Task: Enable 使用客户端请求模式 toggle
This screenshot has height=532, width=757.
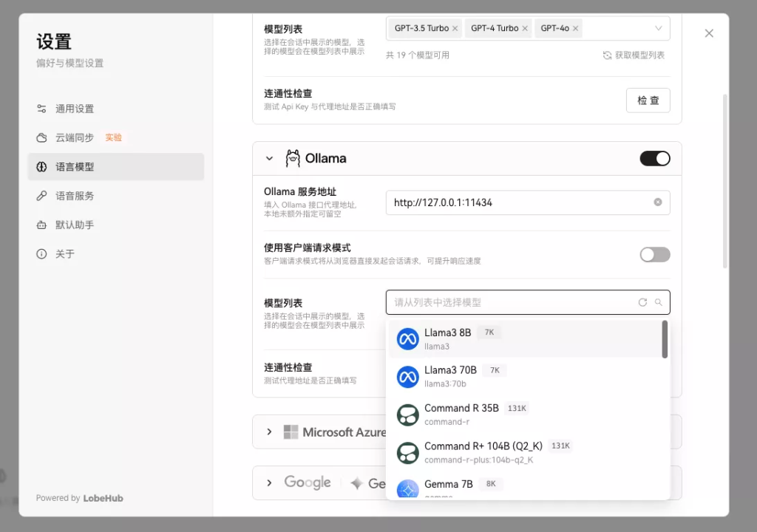Action: [654, 254]
